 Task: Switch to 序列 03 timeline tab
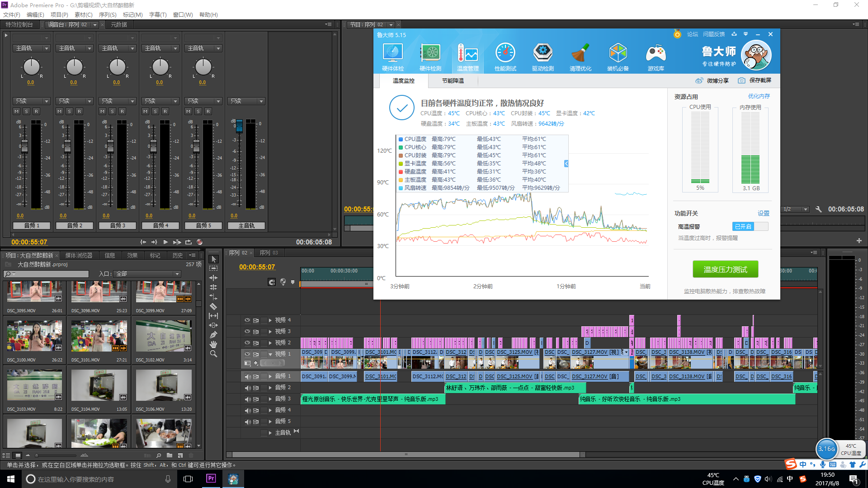269,253
